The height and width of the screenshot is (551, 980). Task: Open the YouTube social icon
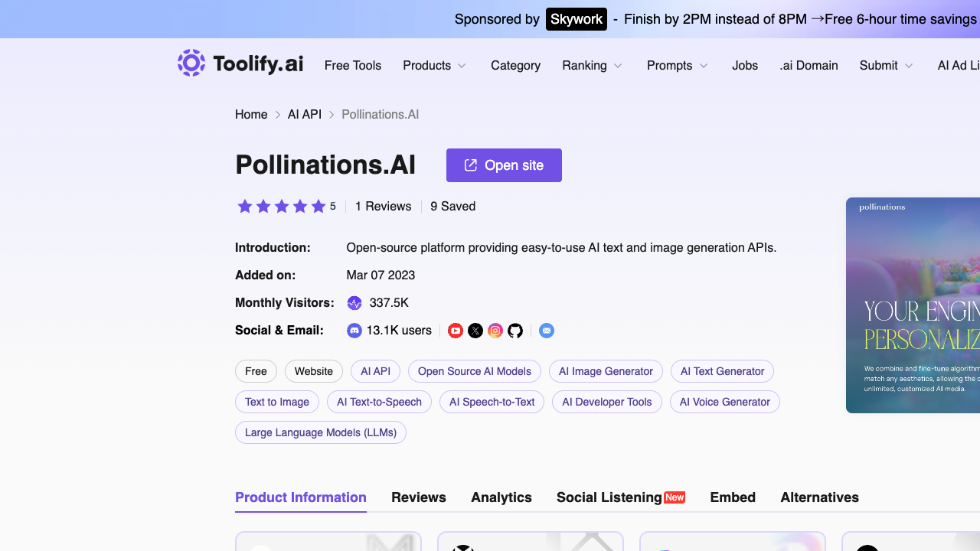(456, 331)
